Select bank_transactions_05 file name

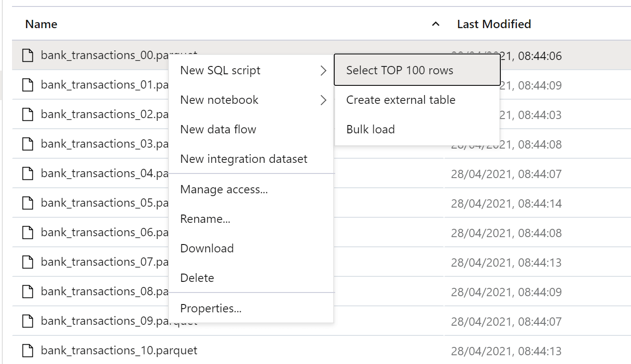coord(105,203)
